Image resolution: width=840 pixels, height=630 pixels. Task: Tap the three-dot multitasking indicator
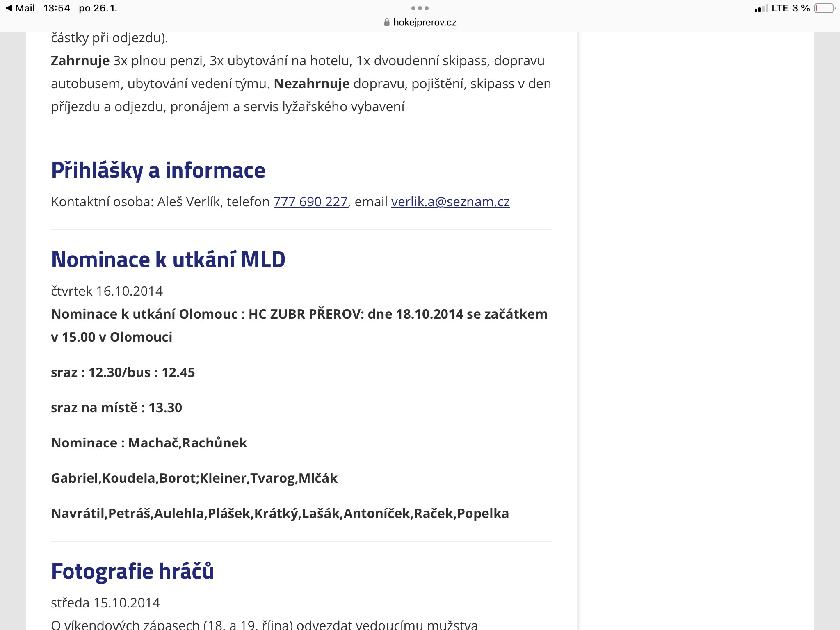(420, 8)
